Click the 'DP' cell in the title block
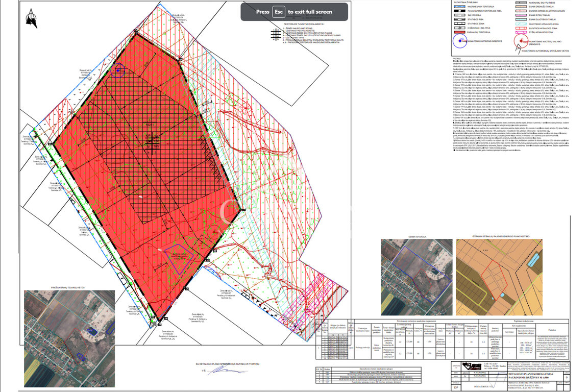This screenshot has width=588, height=392. point(456,387)
